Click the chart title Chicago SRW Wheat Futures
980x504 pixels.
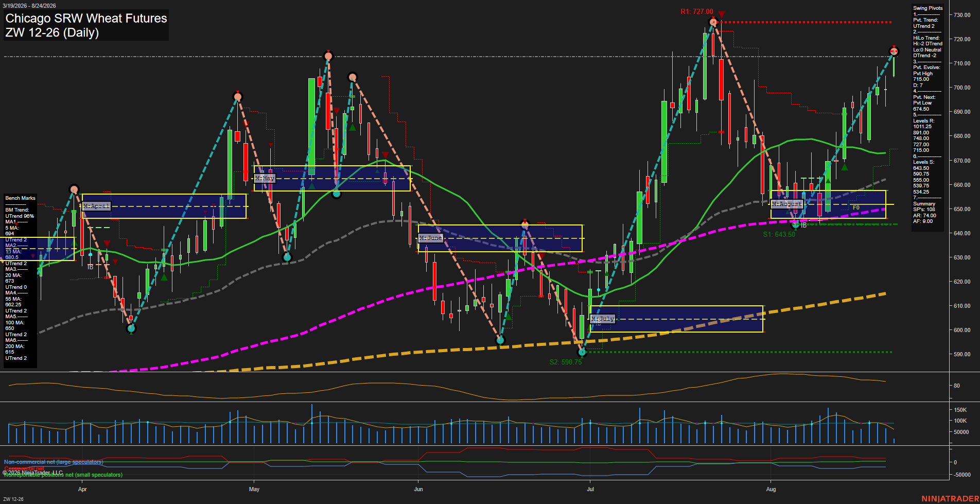point(86,18)
